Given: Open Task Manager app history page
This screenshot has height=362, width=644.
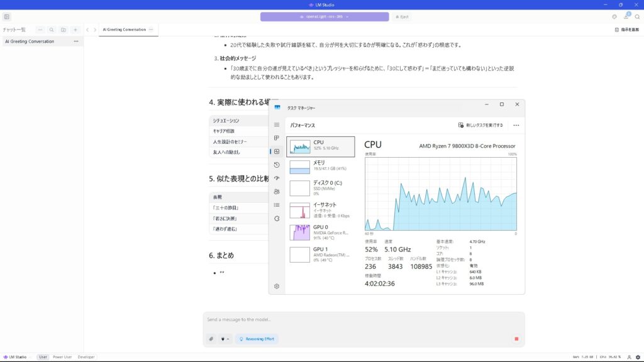Looking at the screenshot, I should 277,165.
